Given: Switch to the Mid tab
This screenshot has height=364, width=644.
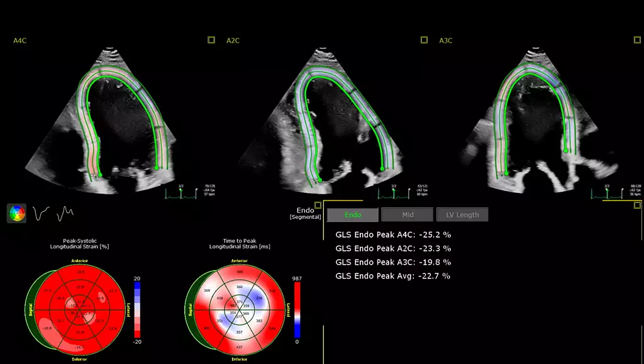Looking at the screenshot, I should pyautogui.click(x=408, y=214).
